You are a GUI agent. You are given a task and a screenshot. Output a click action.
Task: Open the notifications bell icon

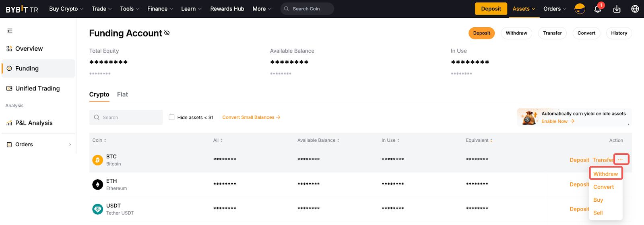coord(598,9)
